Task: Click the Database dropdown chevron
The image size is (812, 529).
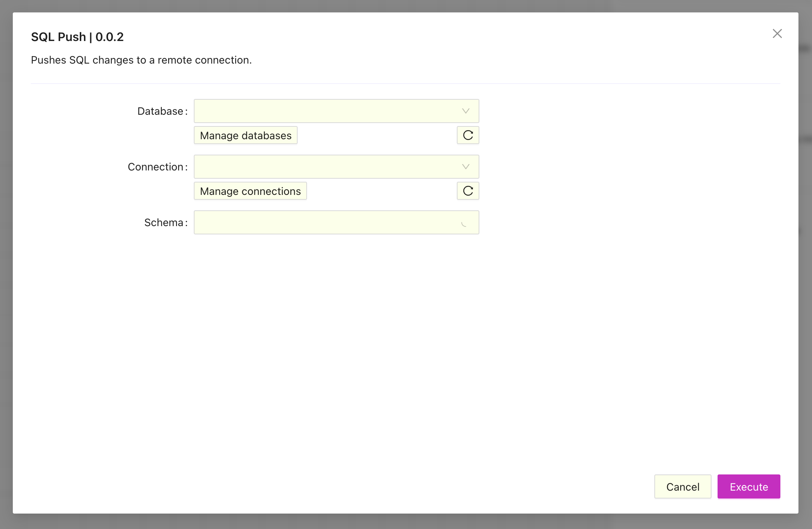Action: click(x=465, y=111)
